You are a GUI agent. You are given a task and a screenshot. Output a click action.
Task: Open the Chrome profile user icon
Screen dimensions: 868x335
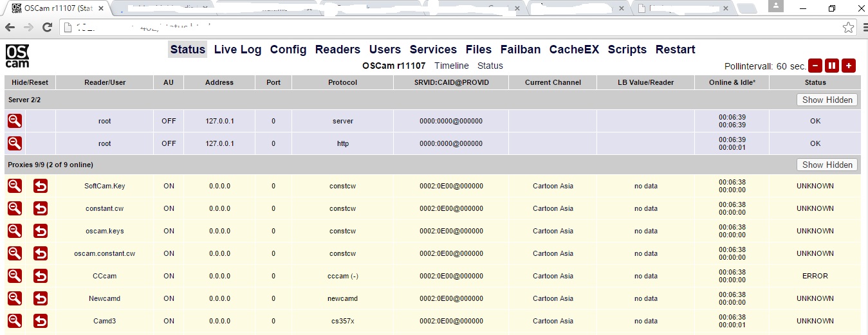tap(777, 6)
